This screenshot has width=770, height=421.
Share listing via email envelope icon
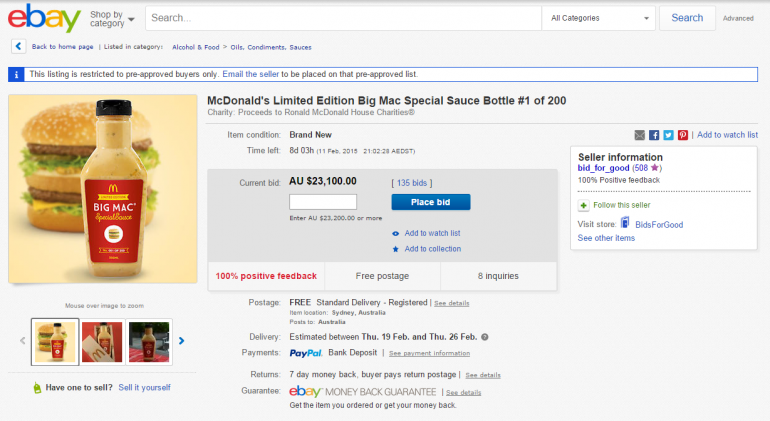point(640,135)
